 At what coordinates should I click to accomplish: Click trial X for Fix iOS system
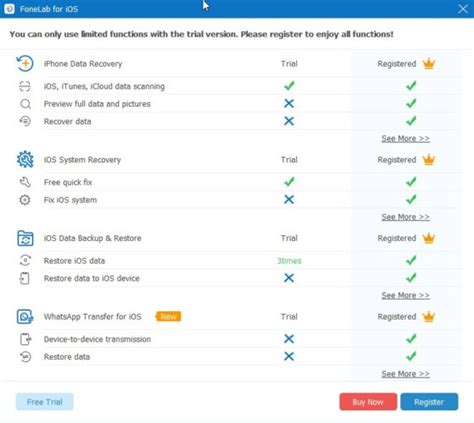(289, 199)
